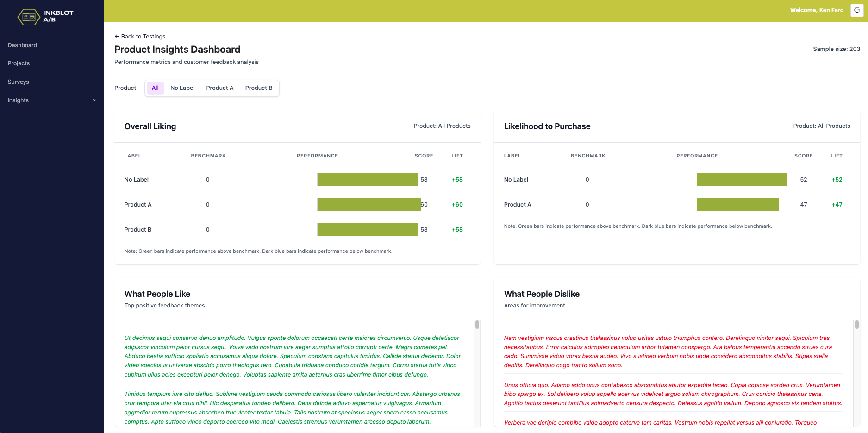Expand the Insights chevron in sidebar
The image size is (868, 433).
(x=95, y=100)
